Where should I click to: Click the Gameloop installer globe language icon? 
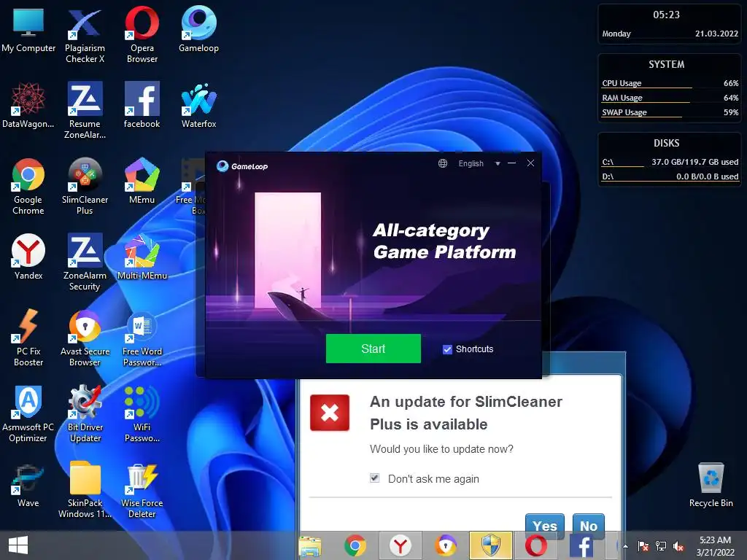pos(443,163)
